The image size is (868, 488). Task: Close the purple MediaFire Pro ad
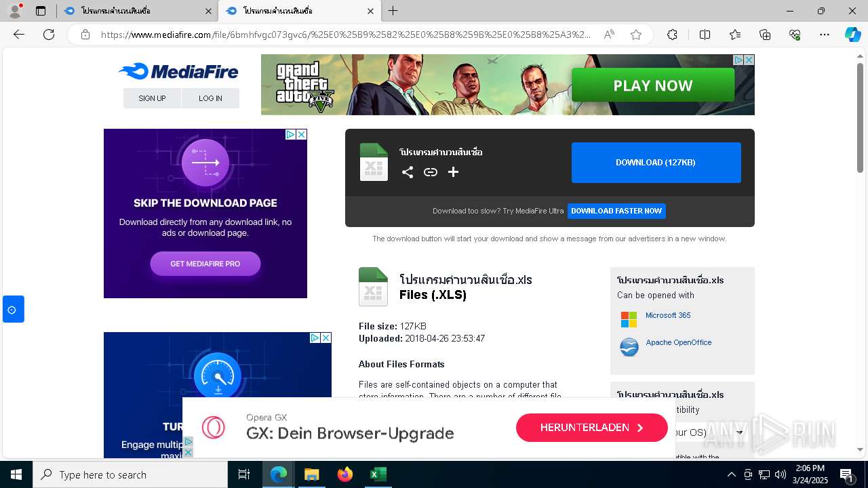click(x=302, y=134)
